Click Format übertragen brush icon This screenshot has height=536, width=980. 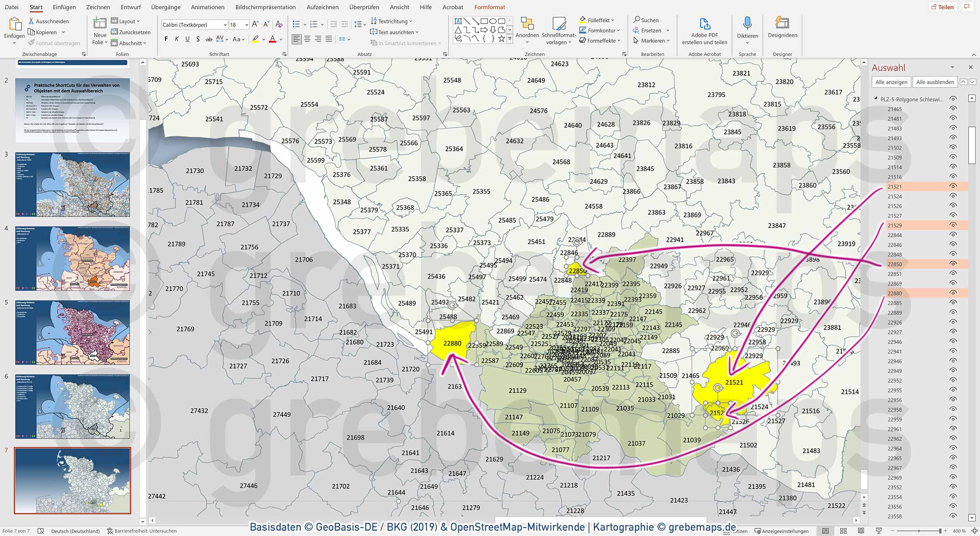[31, 43]
